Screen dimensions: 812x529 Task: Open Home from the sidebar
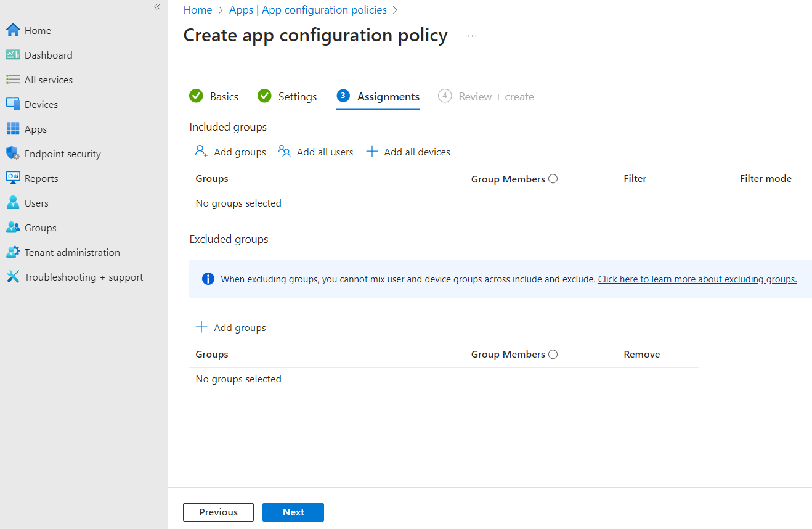(x=38, y=30)
